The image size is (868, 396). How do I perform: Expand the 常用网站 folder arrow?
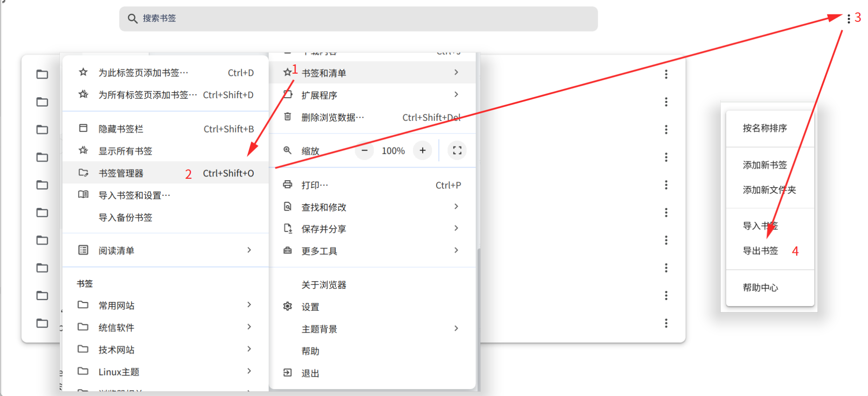pyautogui.click(x=249, y=305)
